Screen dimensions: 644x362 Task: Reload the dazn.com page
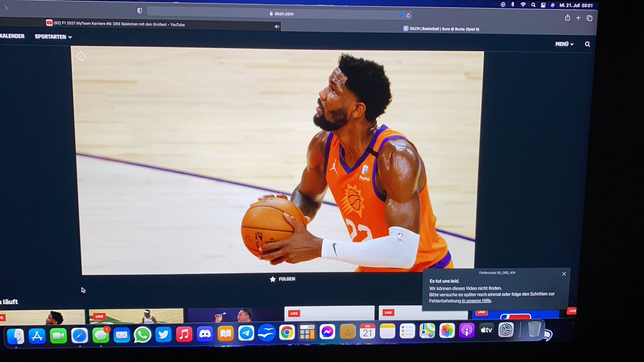408,15
